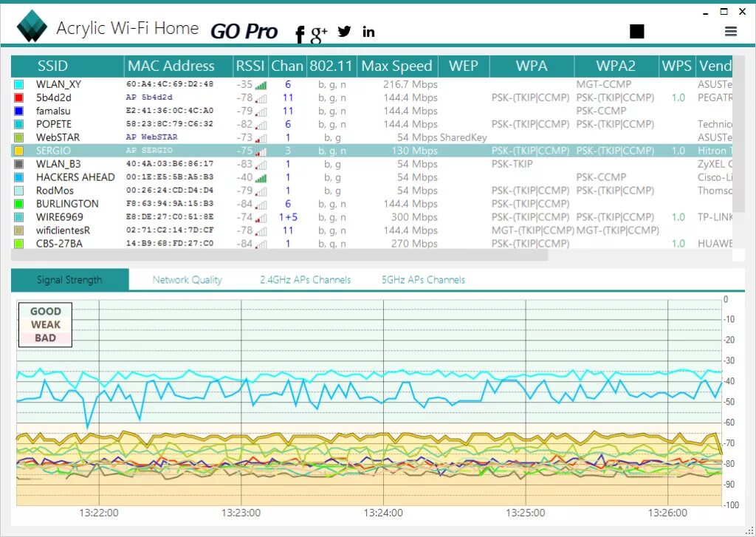756x537 pixels.
Task: Click the AP WebSTAR MAC label
Action: tap(151, 137)
